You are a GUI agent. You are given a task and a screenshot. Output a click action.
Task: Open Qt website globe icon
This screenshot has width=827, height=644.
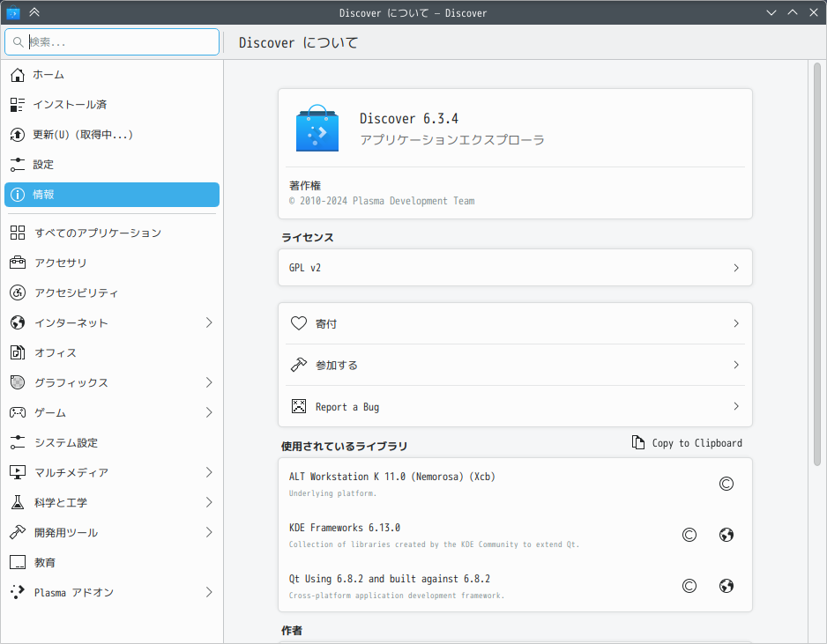click(726, 586)
